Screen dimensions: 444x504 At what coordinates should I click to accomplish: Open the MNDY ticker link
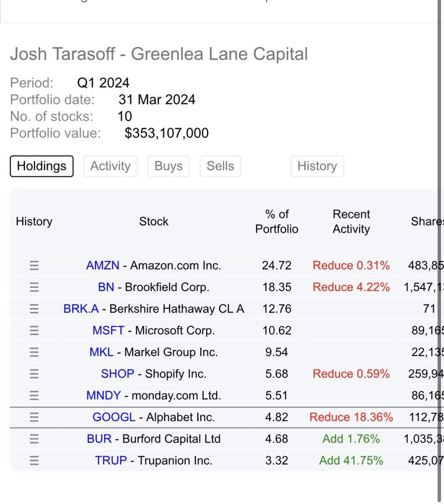tap(104, 396)
